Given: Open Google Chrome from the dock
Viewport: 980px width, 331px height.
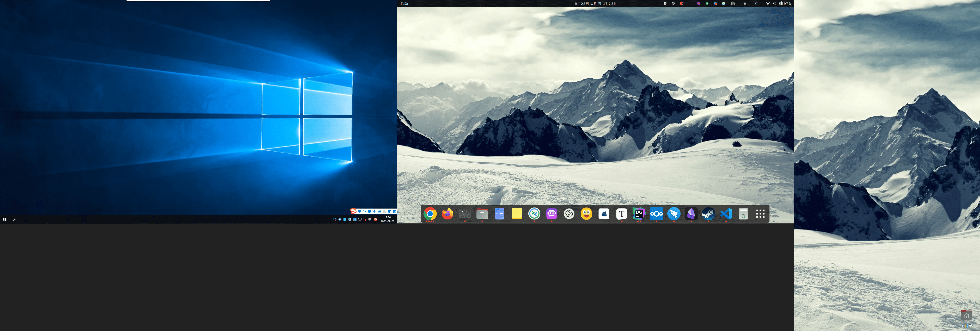Looking at the screenshot, I should (430, 214).
